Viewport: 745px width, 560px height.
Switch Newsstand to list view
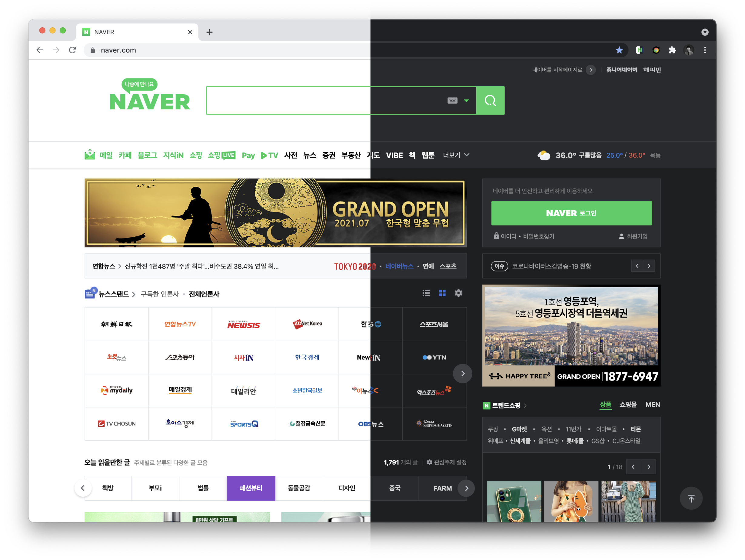(x=426, y=293)
